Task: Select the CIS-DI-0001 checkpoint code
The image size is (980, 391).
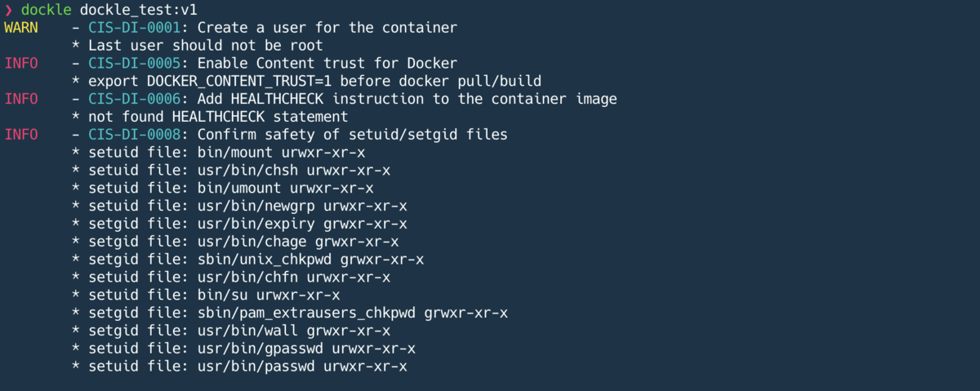Action: coord(135,28)
